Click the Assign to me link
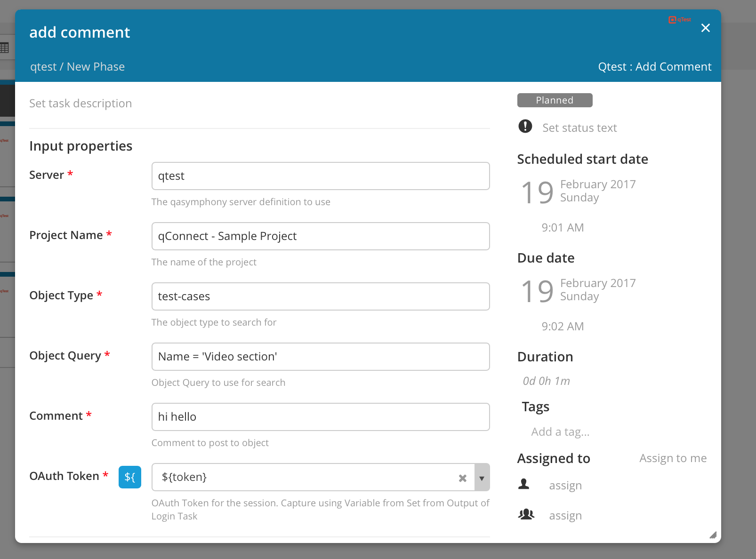The image size is (756, 559). [x=673, y=458]
